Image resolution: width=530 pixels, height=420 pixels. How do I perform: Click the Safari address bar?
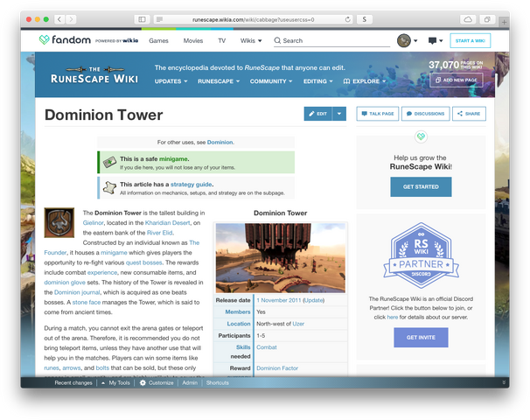click(253, 19)
